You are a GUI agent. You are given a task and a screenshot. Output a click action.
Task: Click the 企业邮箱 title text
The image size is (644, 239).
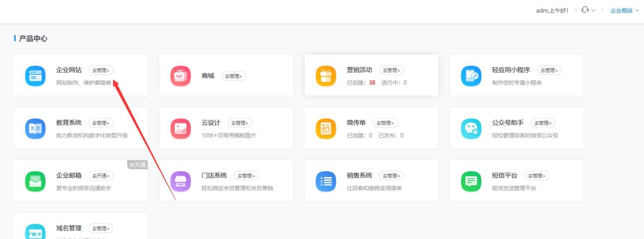tap(69, 175)
